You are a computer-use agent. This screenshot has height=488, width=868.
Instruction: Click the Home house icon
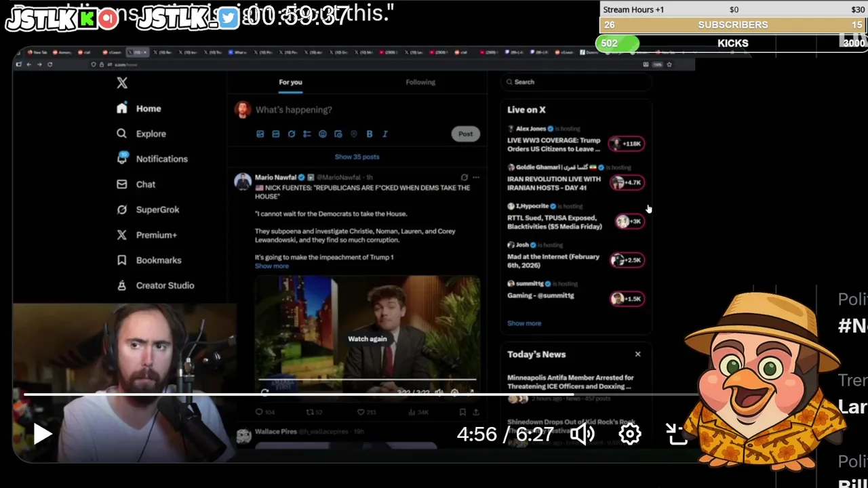point(121,108)
